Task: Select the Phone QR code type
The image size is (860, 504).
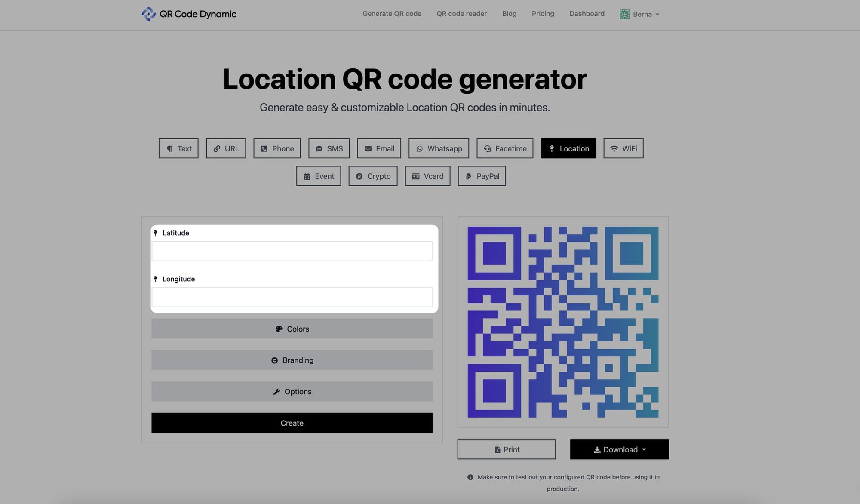Action: [277, 148]
